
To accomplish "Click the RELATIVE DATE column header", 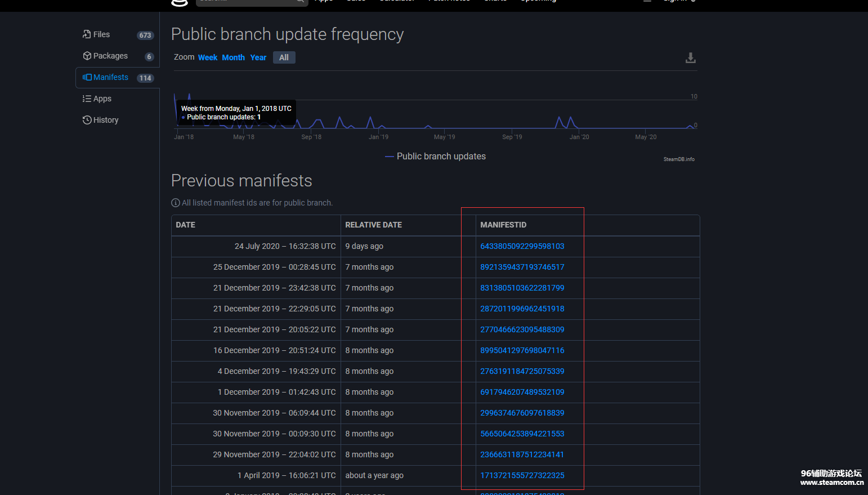I will (373, 225).
